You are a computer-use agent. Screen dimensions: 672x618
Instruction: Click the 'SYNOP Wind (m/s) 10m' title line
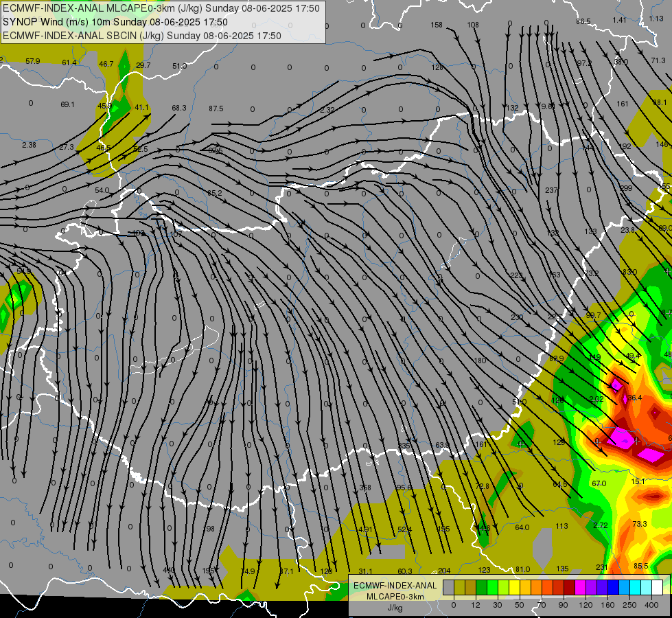click(x=56, y=22)
